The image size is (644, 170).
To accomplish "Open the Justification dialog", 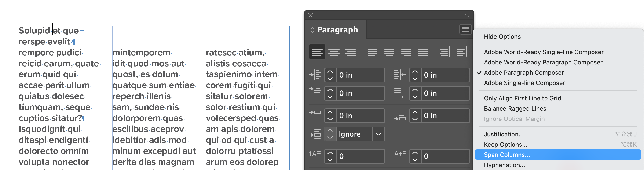I will point(503,134).
